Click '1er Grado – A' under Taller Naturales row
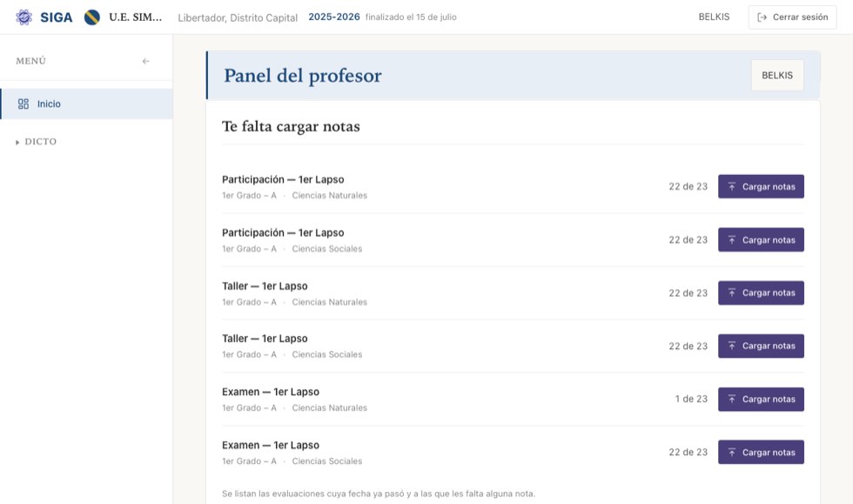This screenshot has width=853, height=504. [249, 302]
